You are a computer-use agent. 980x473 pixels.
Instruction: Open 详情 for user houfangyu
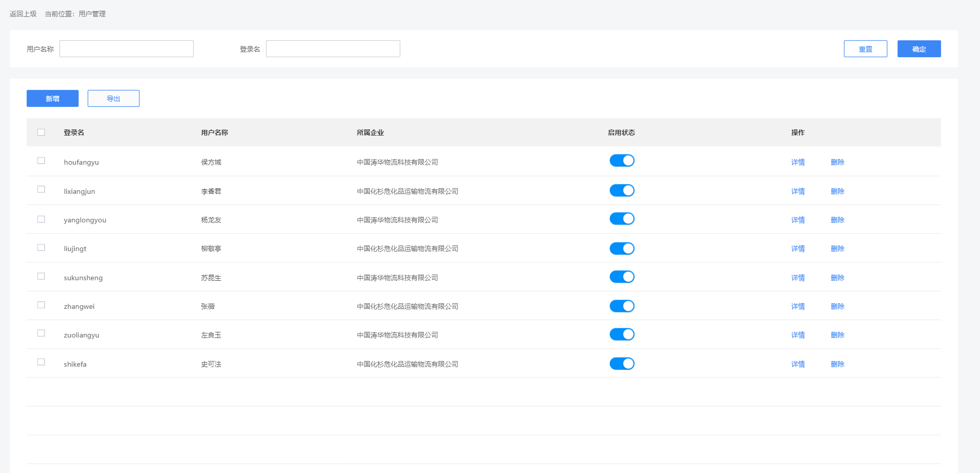coord(798,162)
